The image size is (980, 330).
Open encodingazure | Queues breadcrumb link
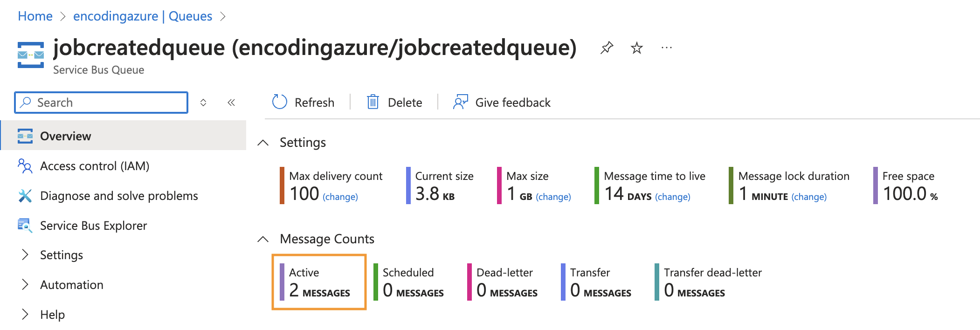point(142,15)
